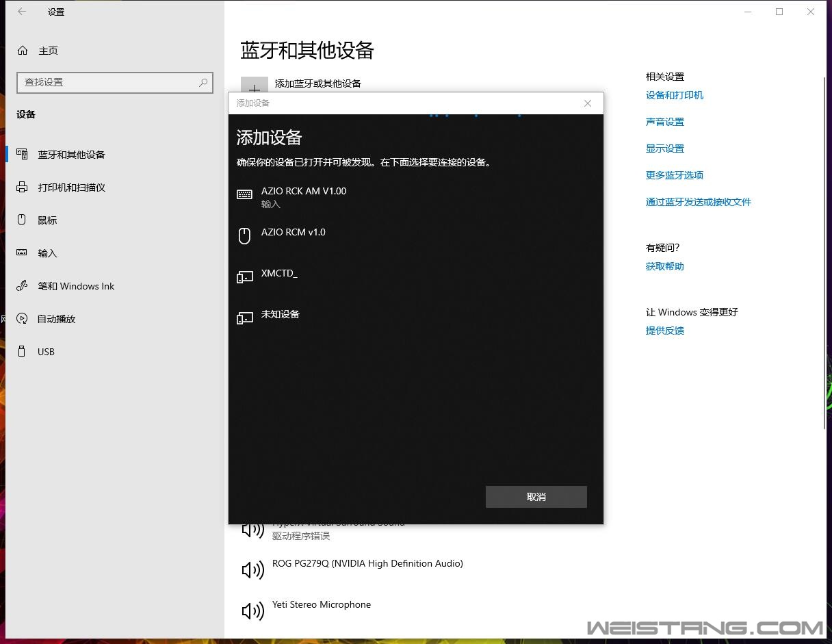Go to 主页 settings home

tap(115, 51)
